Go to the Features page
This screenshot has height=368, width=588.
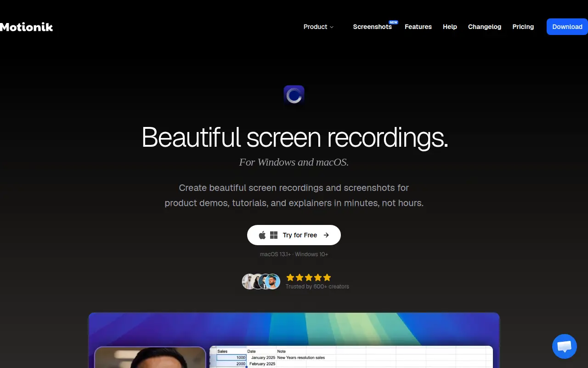(x=418, y=27)
